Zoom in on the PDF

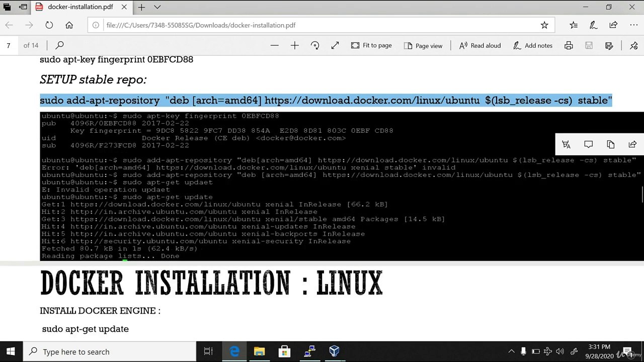295,45
